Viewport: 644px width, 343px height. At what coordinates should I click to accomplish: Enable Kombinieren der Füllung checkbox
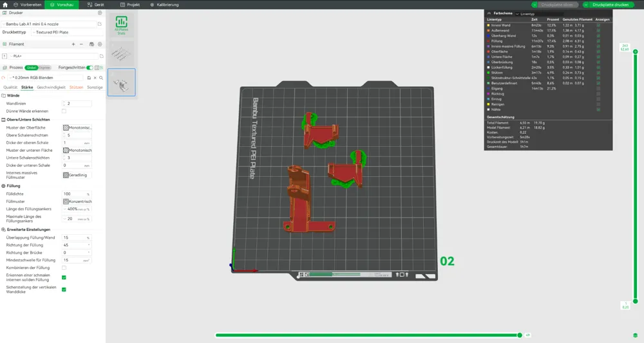click(x=64, y=268)
